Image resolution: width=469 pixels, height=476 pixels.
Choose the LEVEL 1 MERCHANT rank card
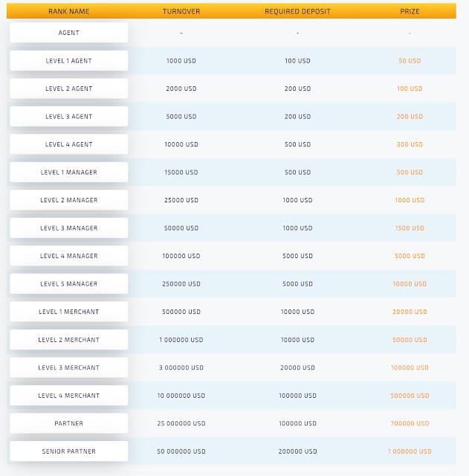point(69,312)
